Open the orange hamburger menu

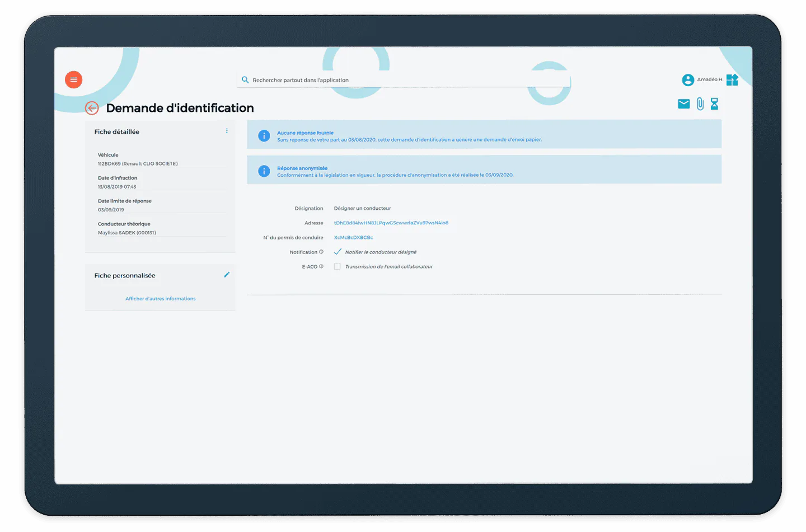[x=73, y=79]
